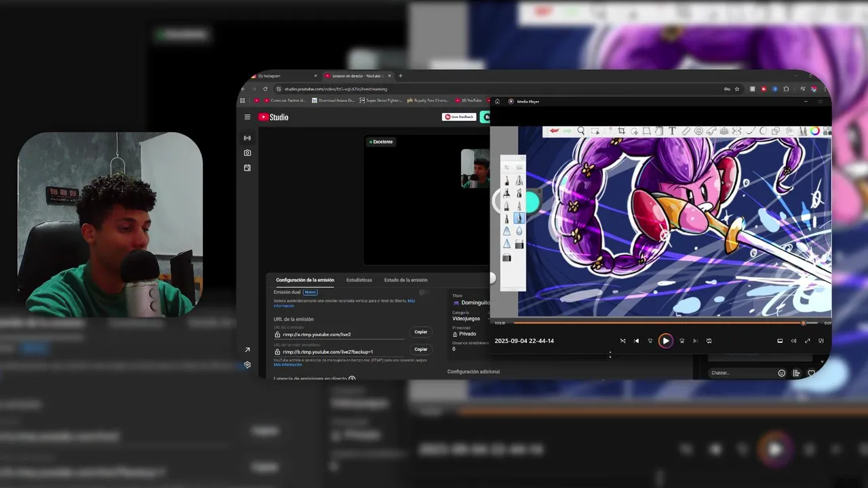The image size is (868, 488).
Task: Open the color wheel in drawing toolbar
Action: tap(815, 131)
